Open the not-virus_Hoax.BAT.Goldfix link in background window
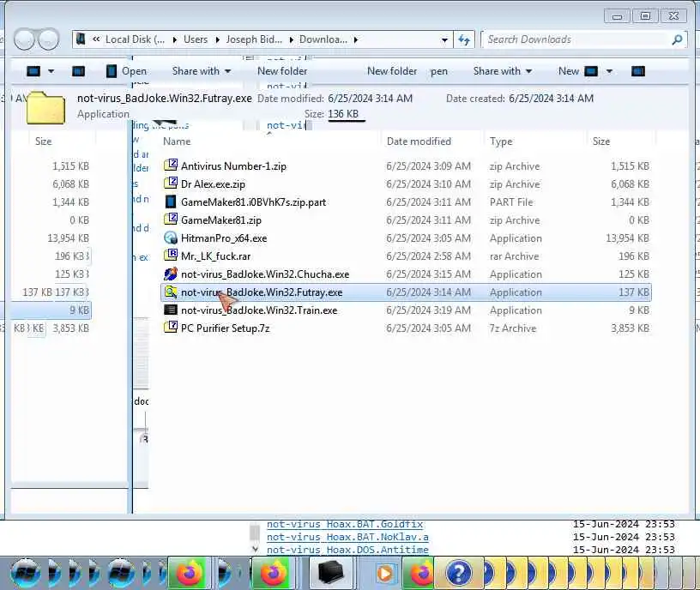Screen dimensions: 700x590 (x=345, y=524)
